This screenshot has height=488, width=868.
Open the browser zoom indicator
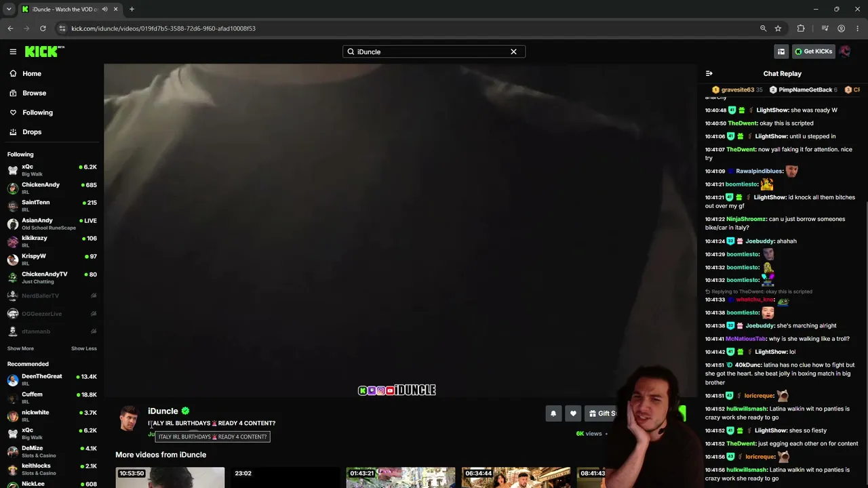(x=763, y=28)
